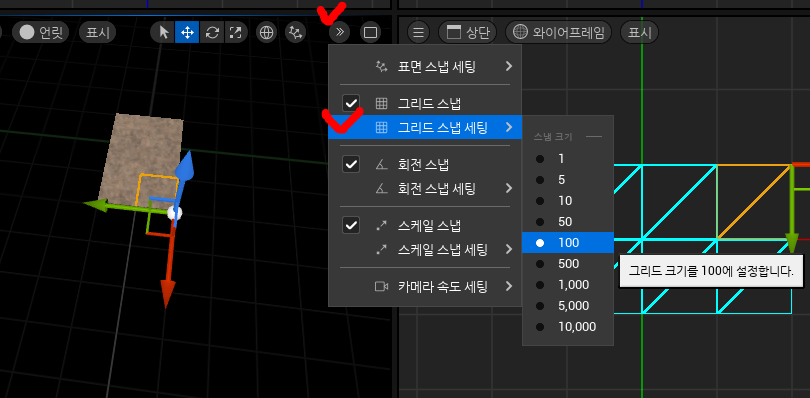
Task: Open 그리드 스냅 세팅 submenu
Action: point(425,127)
